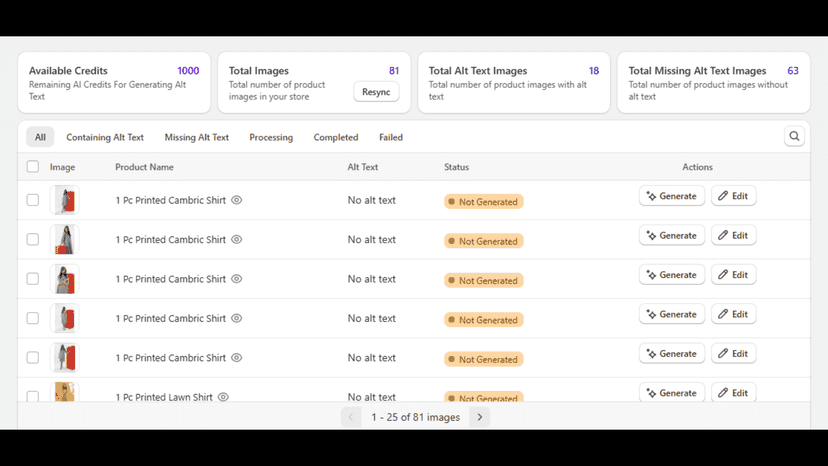Check the first row's checkbox
The height and width of the screenshot is (466, 828).
(x=33, y=200)
